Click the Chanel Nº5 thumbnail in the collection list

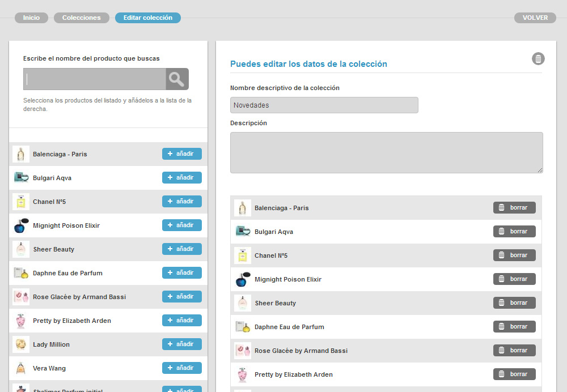(243, 255)
